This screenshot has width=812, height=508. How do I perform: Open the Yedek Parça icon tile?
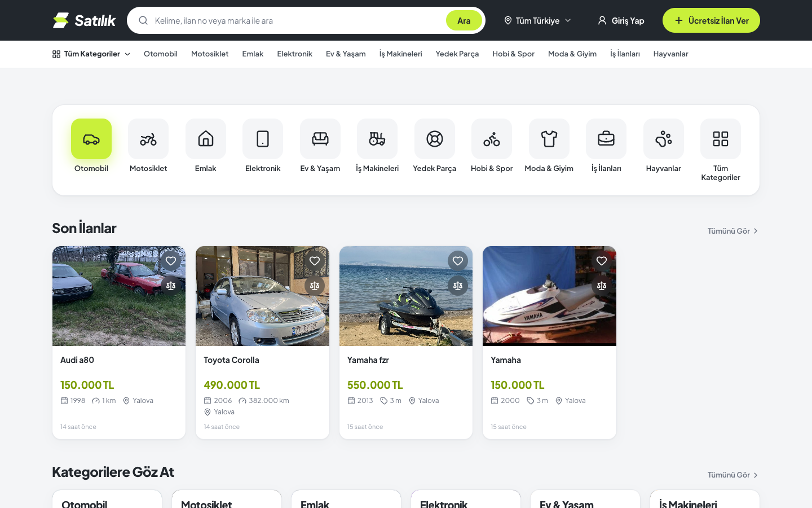(x=435, y=139)
